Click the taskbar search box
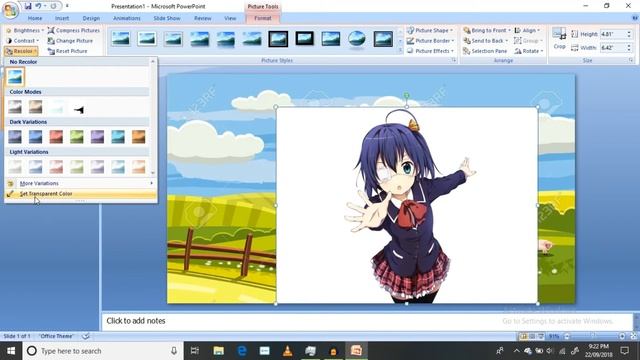 [x=102, y=351]
